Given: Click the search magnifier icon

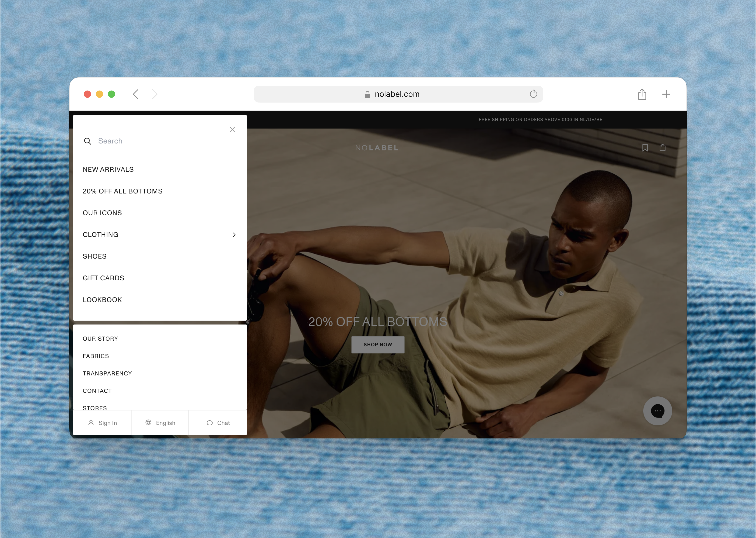Looking at the screenshot, I should click(87, 141).
